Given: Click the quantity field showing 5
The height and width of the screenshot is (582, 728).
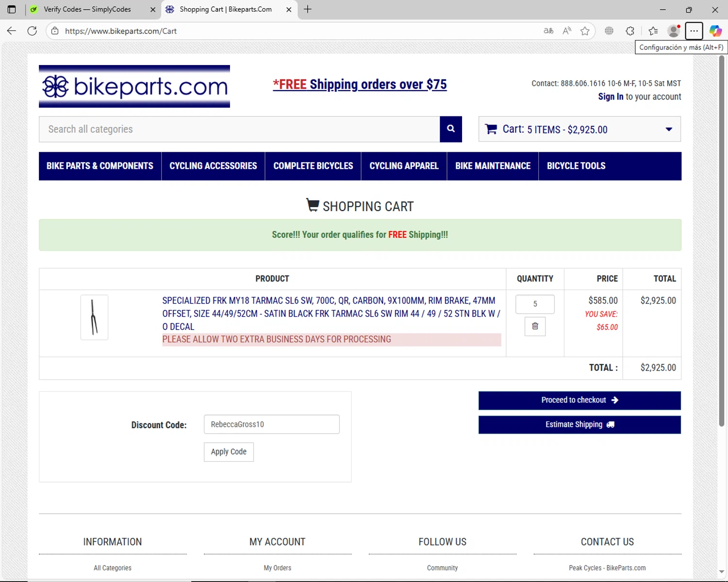Looking at the screenshot, I should 535,304.
